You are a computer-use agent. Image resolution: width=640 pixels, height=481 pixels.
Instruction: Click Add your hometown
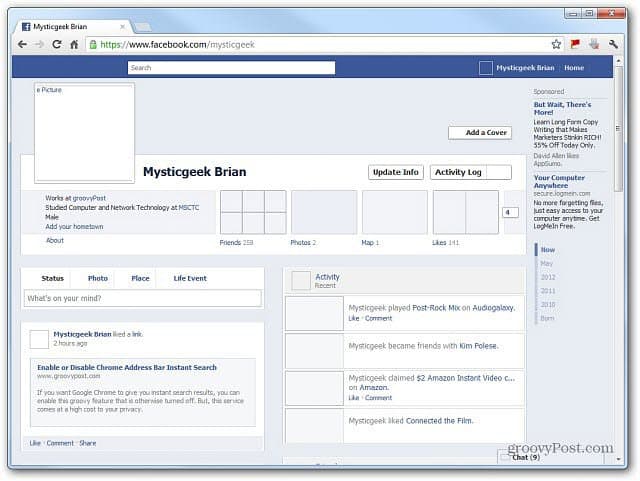[x=74, y=227]
